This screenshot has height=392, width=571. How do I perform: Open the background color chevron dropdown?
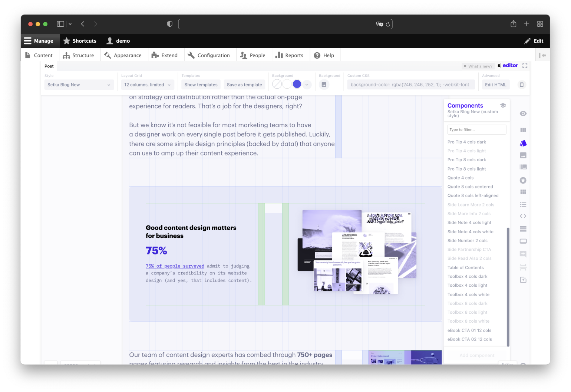pos(307,84)
